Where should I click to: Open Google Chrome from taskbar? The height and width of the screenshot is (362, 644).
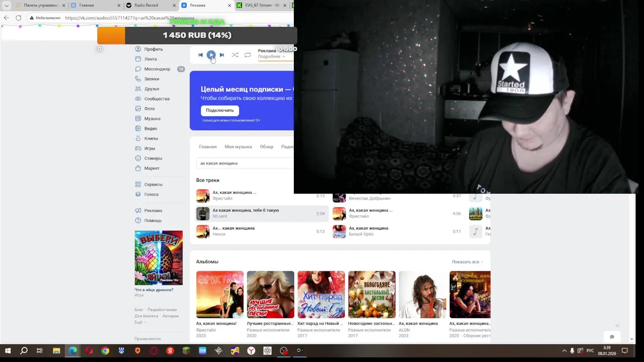tap(105, 350)
